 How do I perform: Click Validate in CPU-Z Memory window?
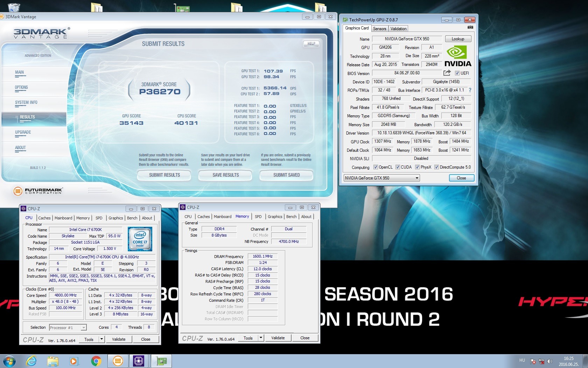click(278, 338)
